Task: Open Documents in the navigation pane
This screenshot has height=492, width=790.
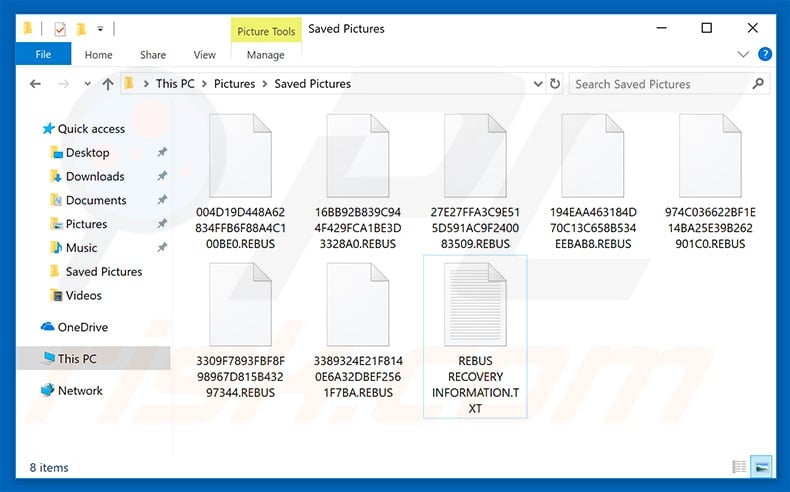Action: (x=88, y=200)
